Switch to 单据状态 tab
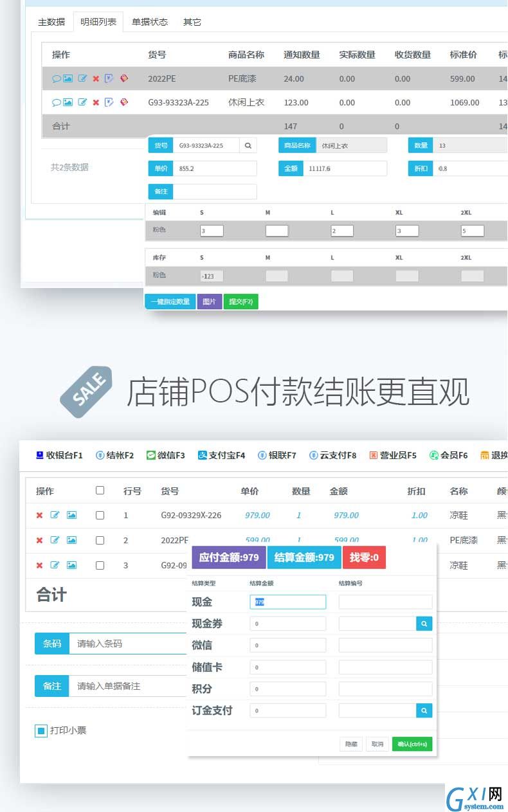 pyautogui.click(x=150, y=22)
